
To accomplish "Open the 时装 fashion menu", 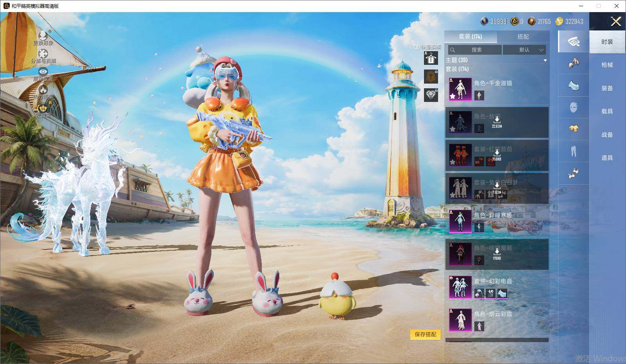I will point(607,42).
